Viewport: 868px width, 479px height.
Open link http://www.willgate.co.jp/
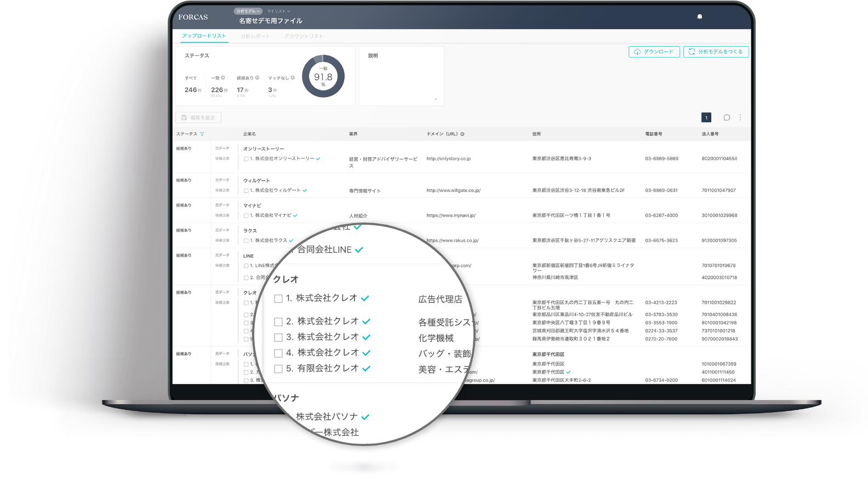[453, 190]
